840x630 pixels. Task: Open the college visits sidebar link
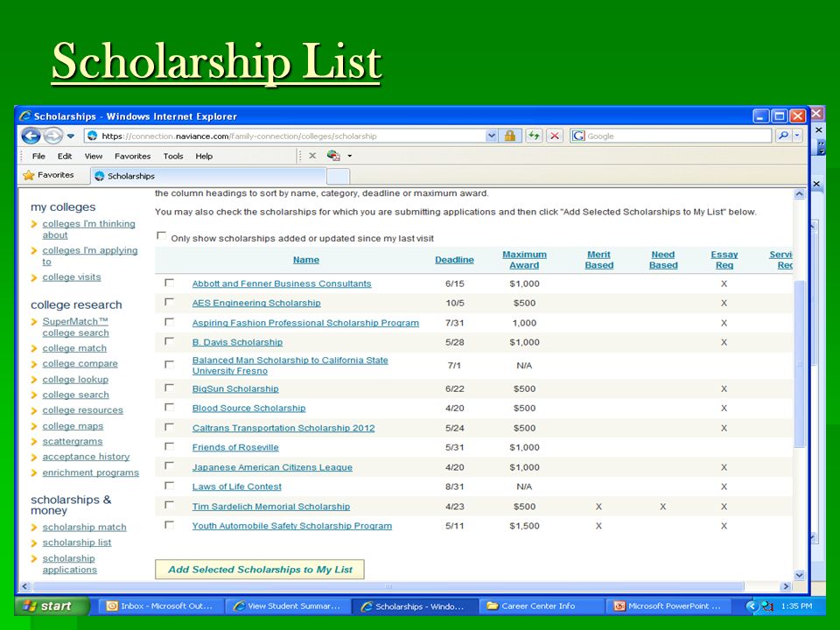(71, 277)
